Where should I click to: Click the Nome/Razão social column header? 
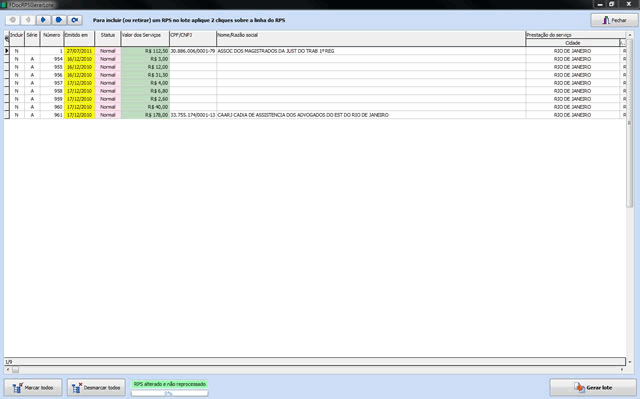[x=371, y=39]
